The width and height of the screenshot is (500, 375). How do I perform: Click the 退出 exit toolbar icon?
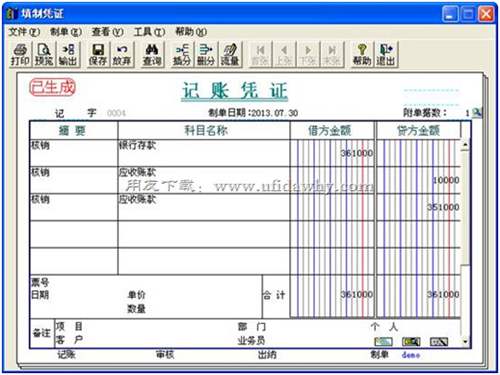coord(386,54)
